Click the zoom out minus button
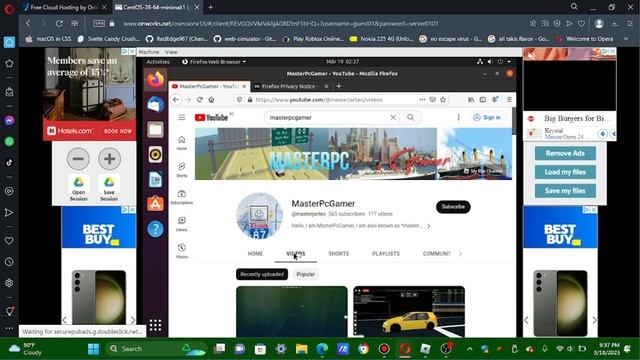The image size is (640, 360). (x=78, y=158)
